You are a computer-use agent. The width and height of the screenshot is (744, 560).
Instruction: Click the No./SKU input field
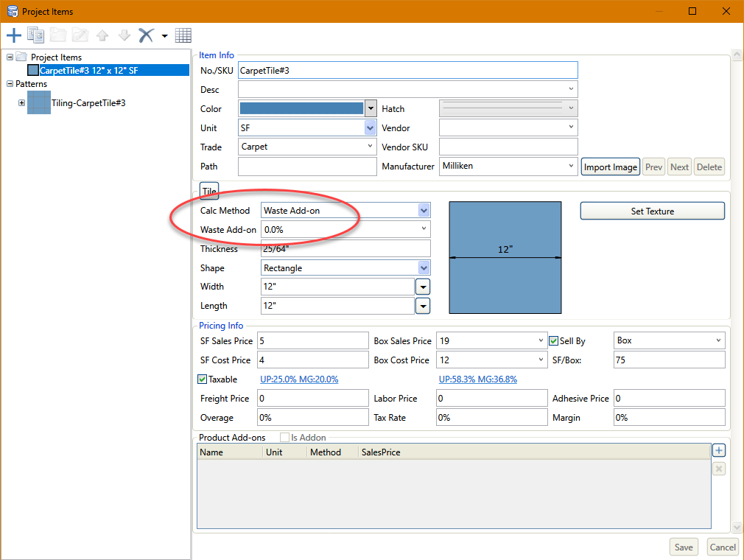pos(407,70)
